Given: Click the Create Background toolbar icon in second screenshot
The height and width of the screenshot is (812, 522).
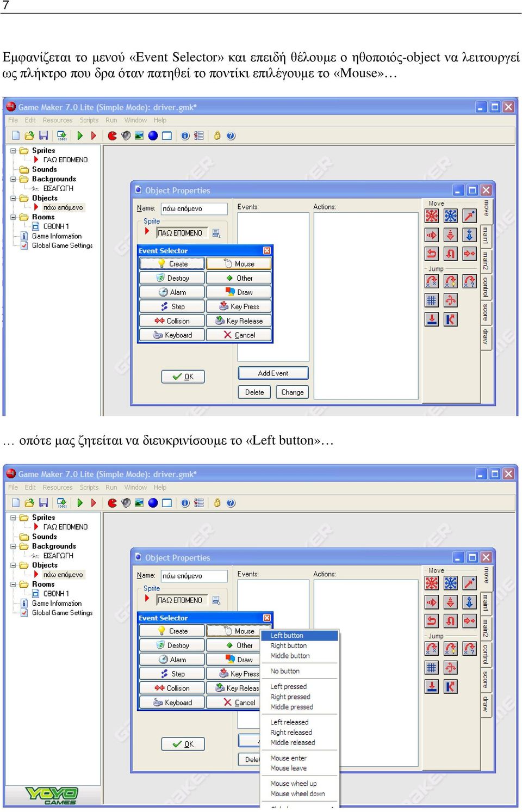Looking at the screenshot, I should (x=139, y=503).
